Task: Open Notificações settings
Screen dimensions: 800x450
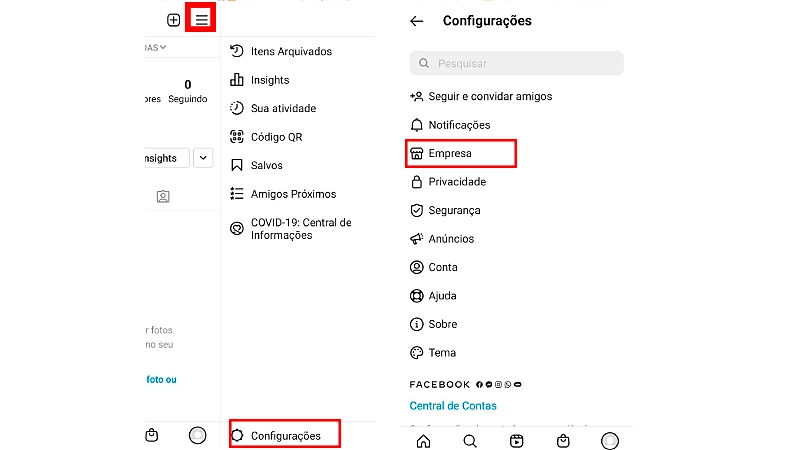Action: (459, 125)
